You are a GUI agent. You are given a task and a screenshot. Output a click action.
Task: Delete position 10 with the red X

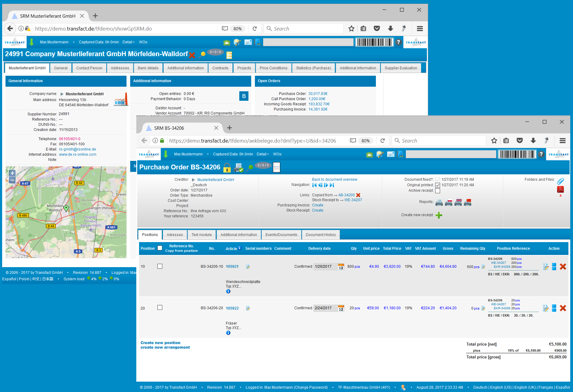(x=563, y=267)
